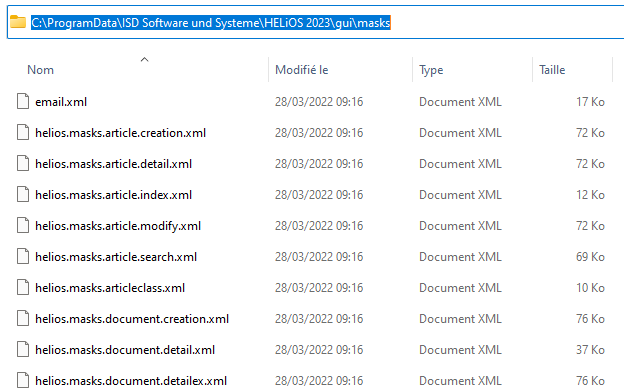Sort files by the Taille column header
Image resolution: width=624 pixels, height=390 pixels.
pyautogui.click(x=552, y=70)
